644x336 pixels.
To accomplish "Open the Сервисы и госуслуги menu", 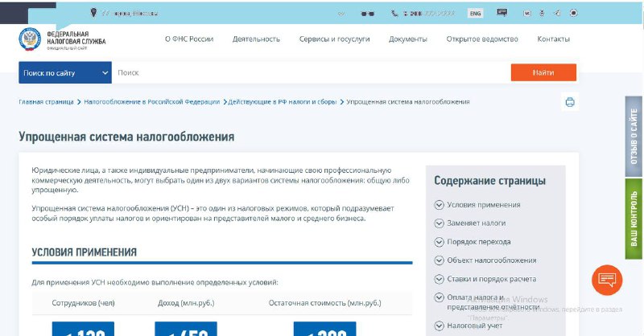I will point(334,39).
